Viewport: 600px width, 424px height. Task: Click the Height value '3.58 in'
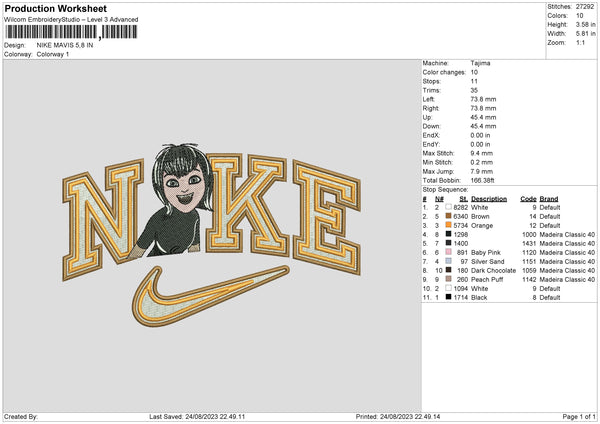pos(585,24)
